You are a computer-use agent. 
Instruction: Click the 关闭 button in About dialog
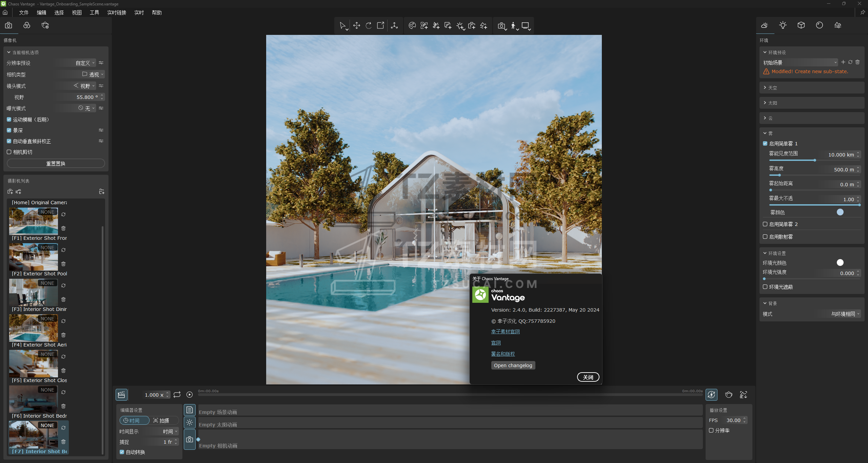588,377
